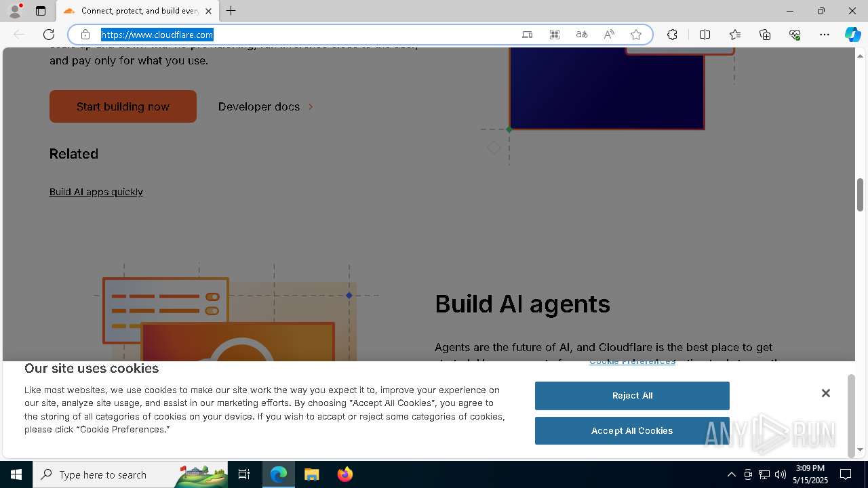Open File Explorer from the taskbar
Image resolution: width=868 pixels, height=488 pixels.
point(311,474)
